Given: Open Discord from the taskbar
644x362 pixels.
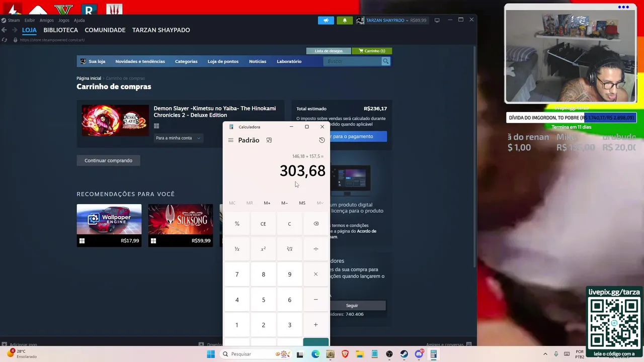Looking at the screenshot, I should (419, 354).
